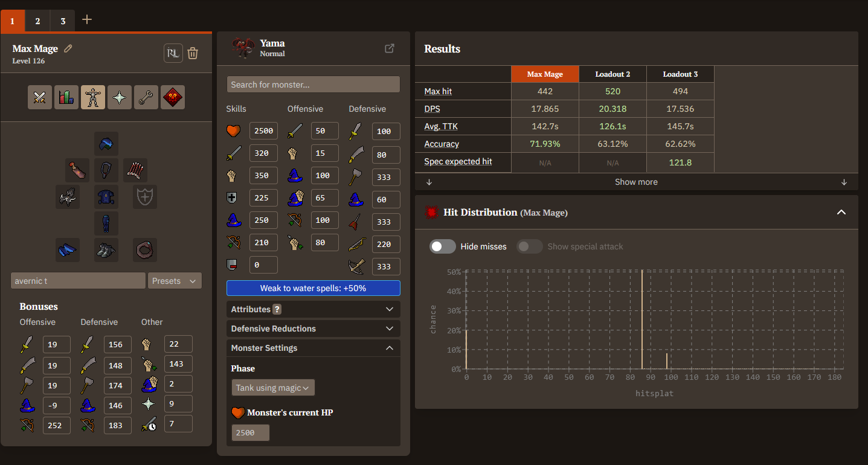Toggle the Show special attack switch

coord(530,246)
